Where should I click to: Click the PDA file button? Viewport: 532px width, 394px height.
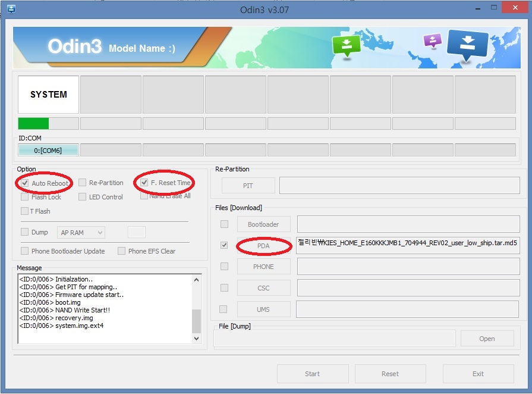tap(263, 245)
